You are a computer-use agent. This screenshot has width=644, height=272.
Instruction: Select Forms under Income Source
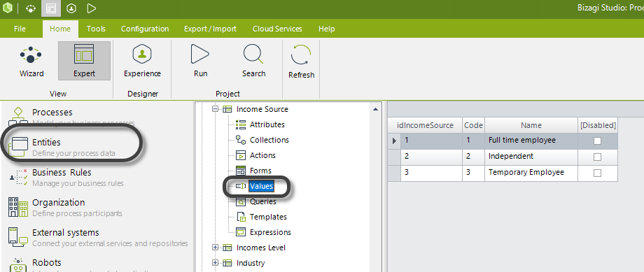[260, 171]
